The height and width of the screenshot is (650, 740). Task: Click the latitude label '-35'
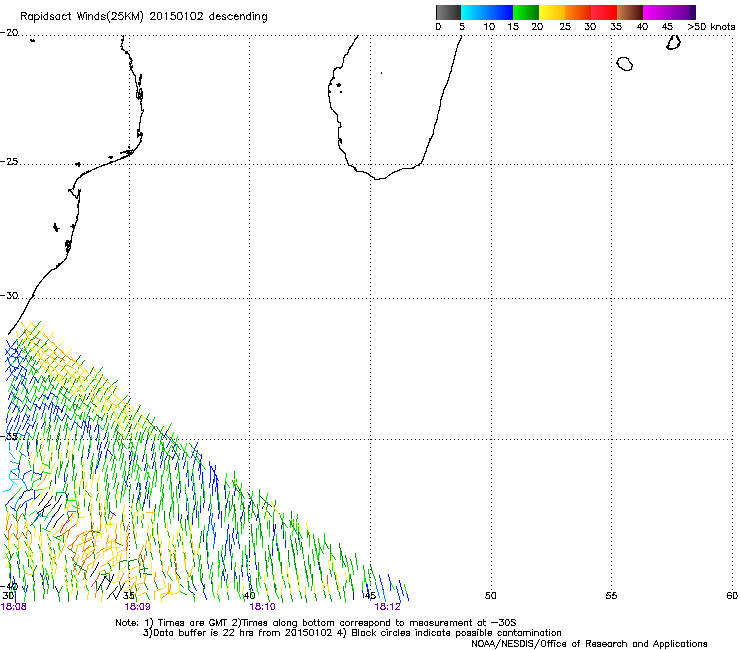pos(9,437)
